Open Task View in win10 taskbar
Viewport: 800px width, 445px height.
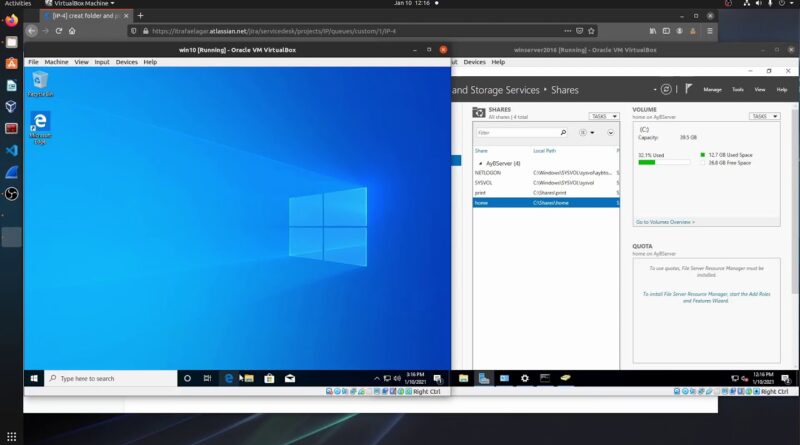pyautogui.click(x=207, y=378)
